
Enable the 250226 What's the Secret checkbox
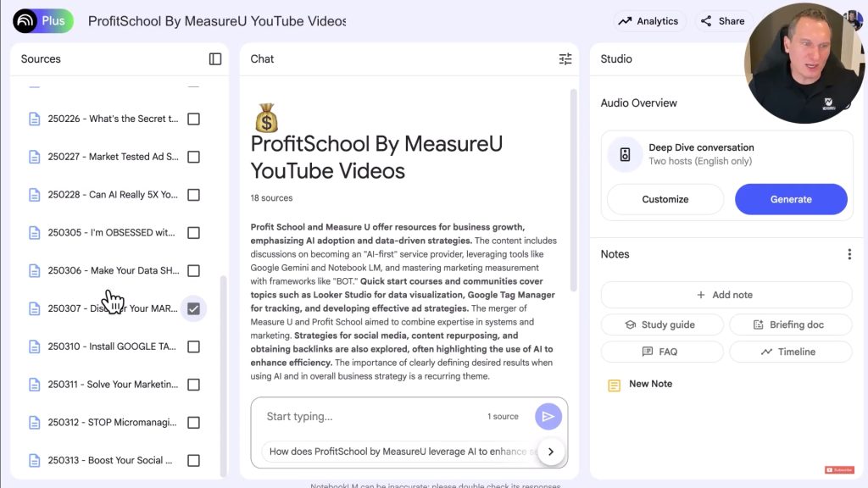194,119
